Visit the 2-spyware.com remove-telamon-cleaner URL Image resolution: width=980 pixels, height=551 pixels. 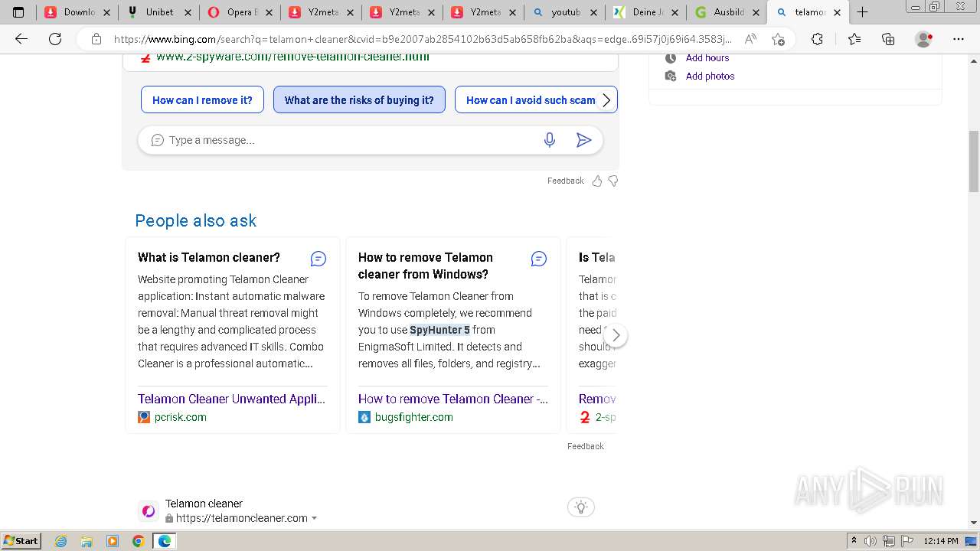coord(292,57)
